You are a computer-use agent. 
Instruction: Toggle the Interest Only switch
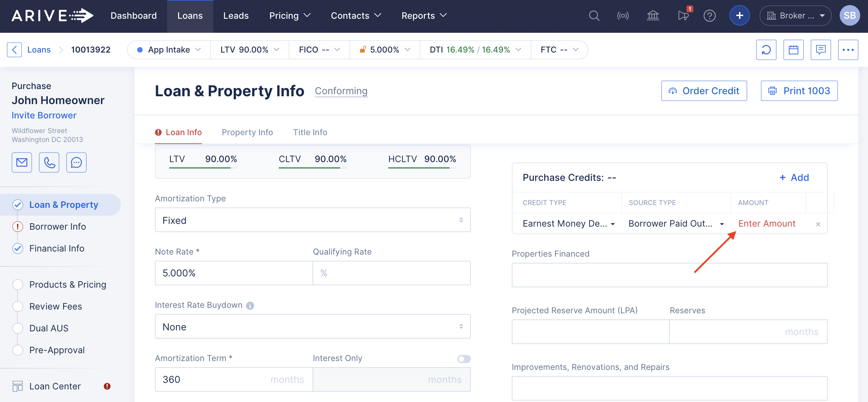tap(464, 359)
